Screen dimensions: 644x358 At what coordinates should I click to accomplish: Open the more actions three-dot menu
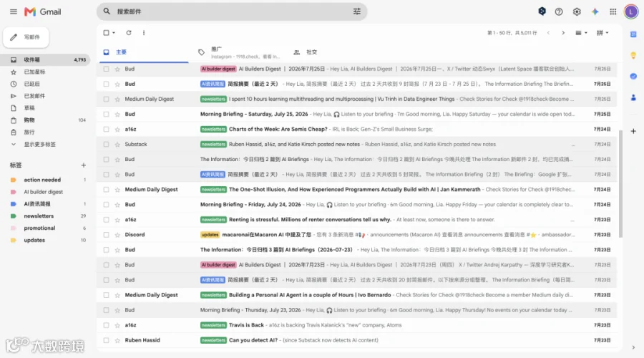(144, 32)
